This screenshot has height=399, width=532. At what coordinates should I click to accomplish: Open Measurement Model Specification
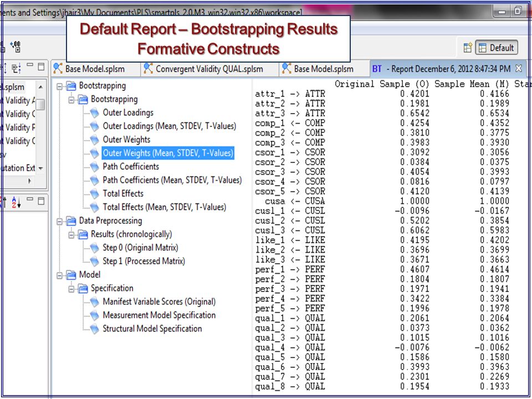point(159,315)
